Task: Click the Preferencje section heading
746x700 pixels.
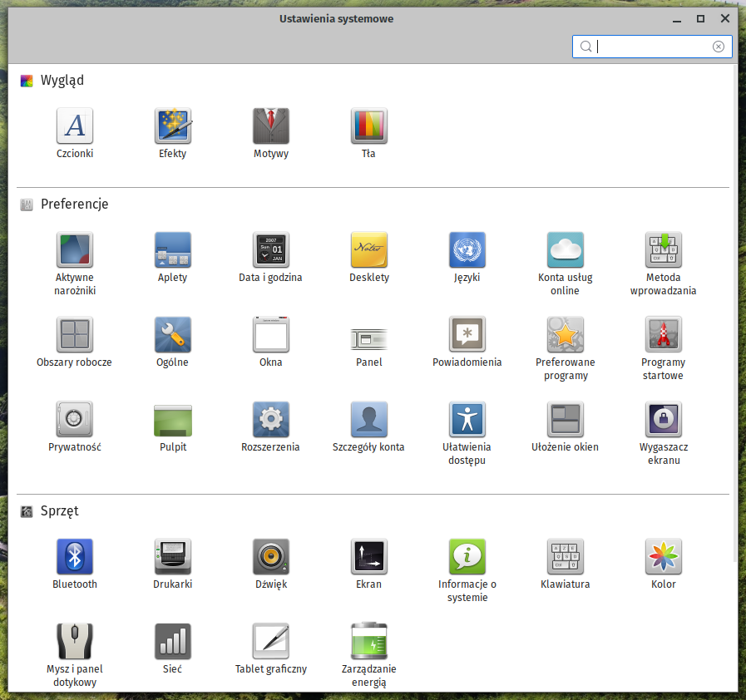Action: 75,204
